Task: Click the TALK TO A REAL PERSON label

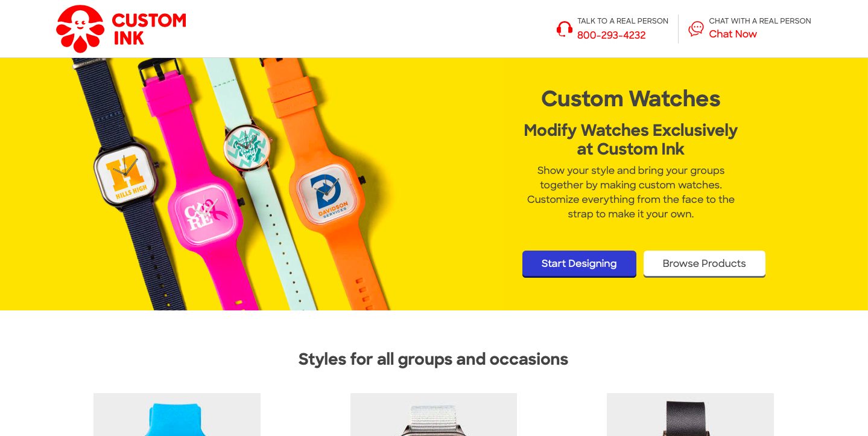Action: (622, 21)
